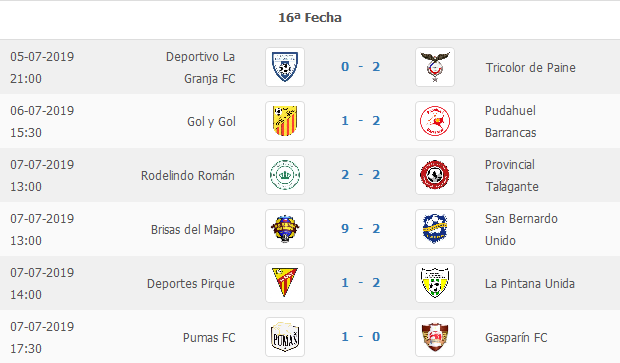Open the 0 - 2 match result
The width and height of the screenshot is (620, 363).
(361, 67)
